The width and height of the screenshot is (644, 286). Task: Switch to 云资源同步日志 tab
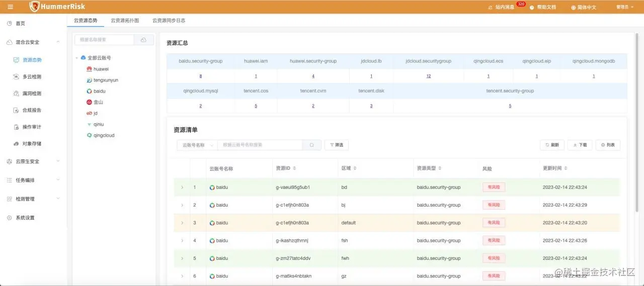click(169, 21)
